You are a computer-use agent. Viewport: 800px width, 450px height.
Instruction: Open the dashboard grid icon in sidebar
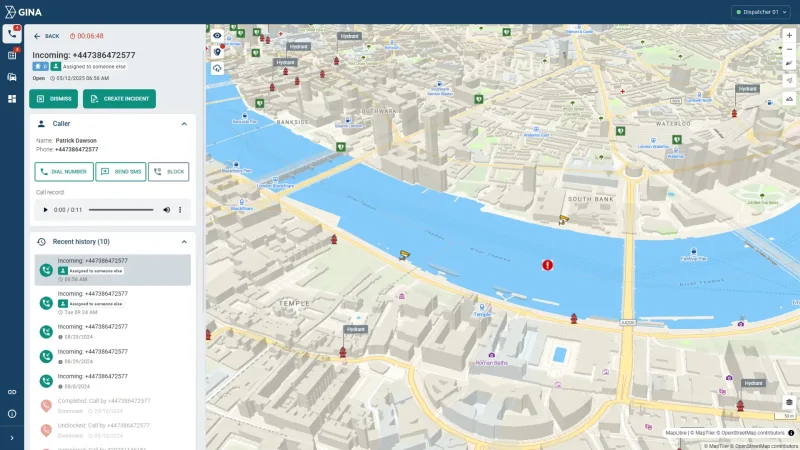coord(12,99)
